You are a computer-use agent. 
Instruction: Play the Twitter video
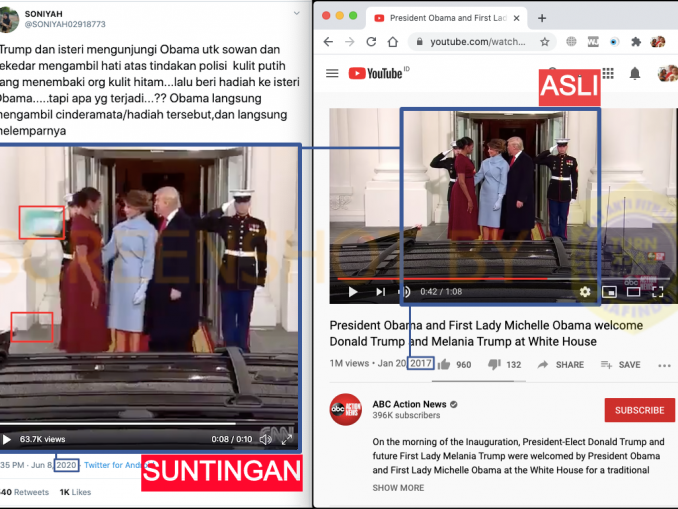tap(7, 439)
